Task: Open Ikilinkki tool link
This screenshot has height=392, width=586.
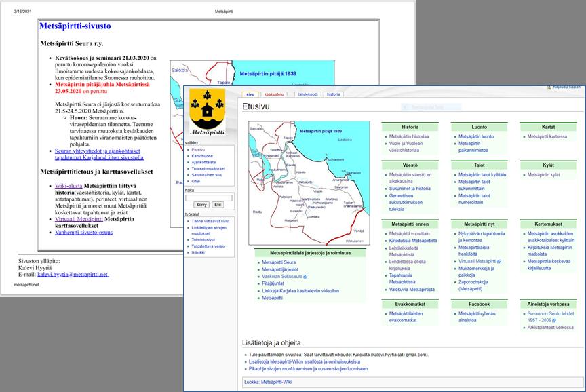Action: (x=198, y=252)
